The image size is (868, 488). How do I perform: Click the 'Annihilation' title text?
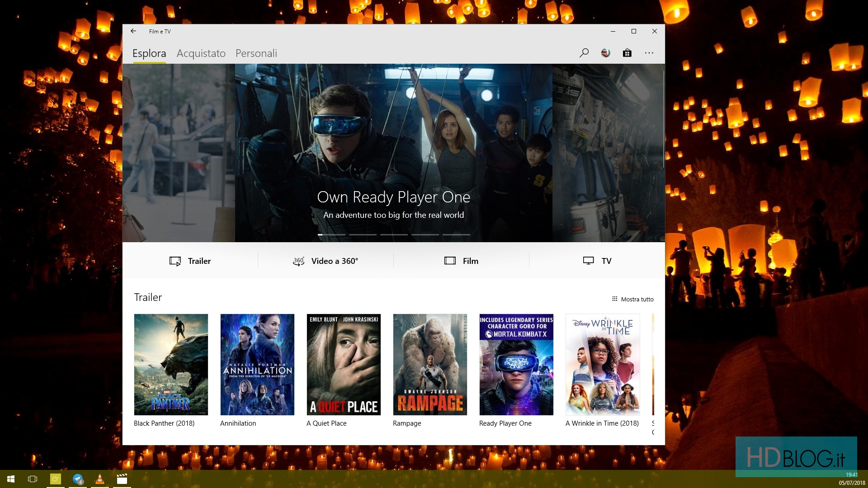[238, 423]
